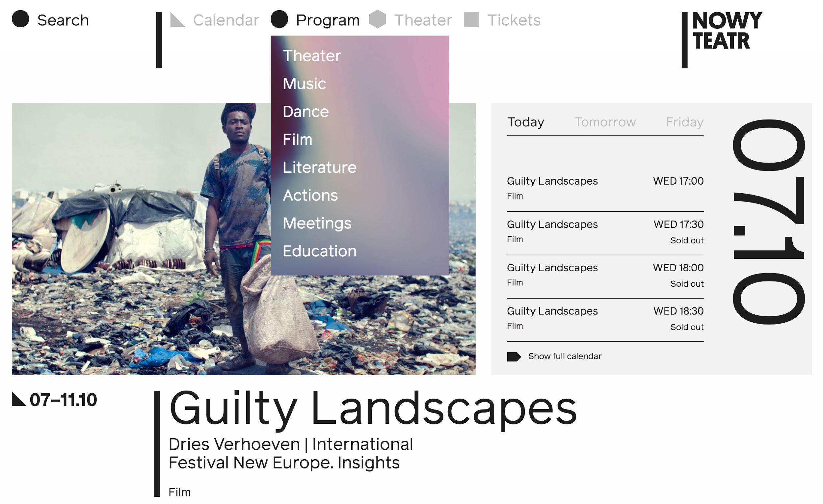Click the gray square icon beside Tickets

coord(471,19)
